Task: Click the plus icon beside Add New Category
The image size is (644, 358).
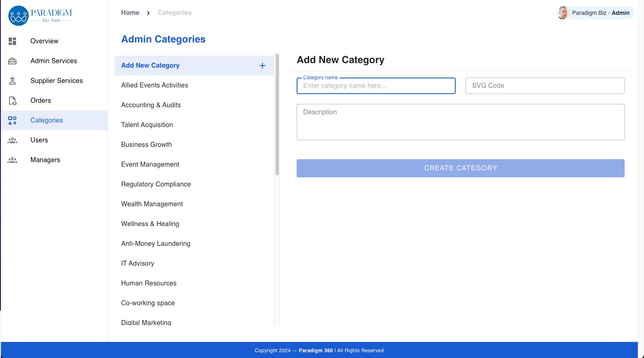Action: 262,66
